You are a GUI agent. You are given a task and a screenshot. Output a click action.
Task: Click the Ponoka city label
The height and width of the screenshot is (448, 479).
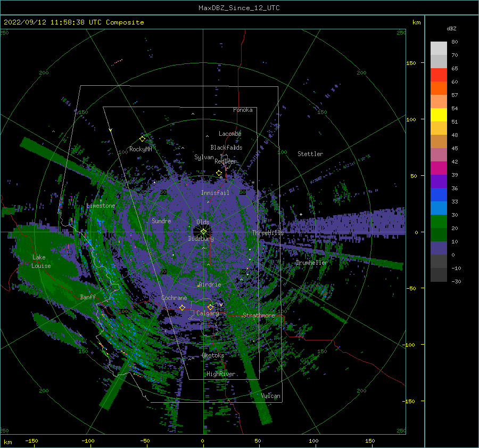point(243,110)
